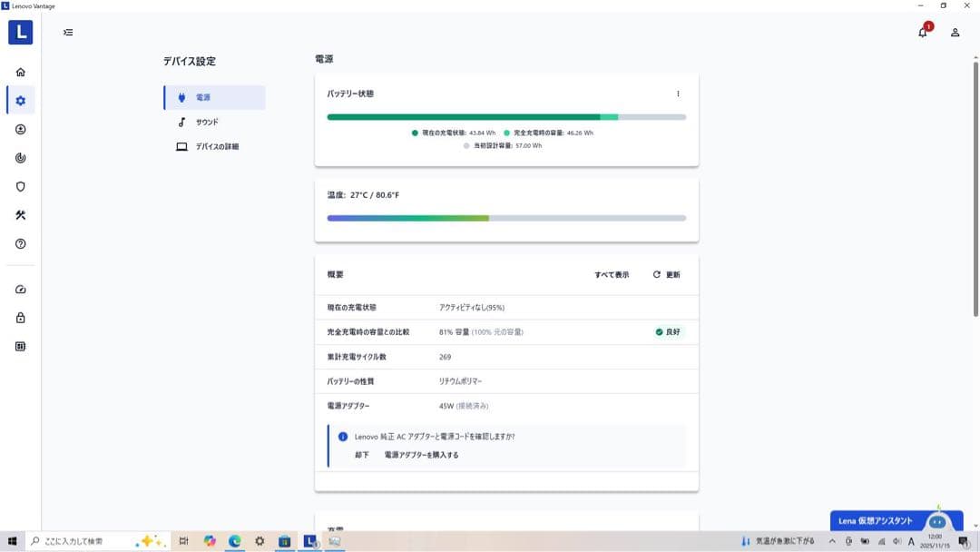Open the user account profile icon
Screen dimensions: 980x552
955,33
